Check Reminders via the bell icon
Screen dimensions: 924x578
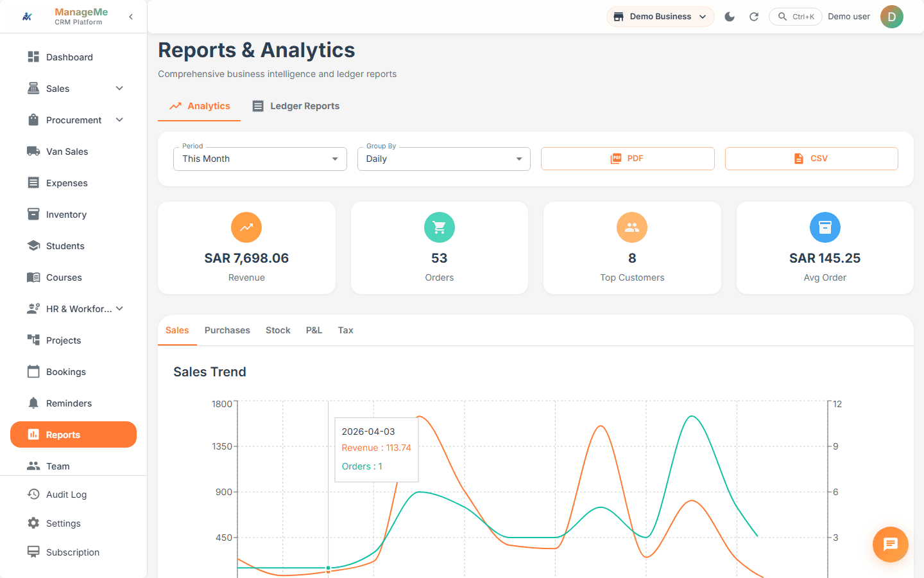coord(33,403)
